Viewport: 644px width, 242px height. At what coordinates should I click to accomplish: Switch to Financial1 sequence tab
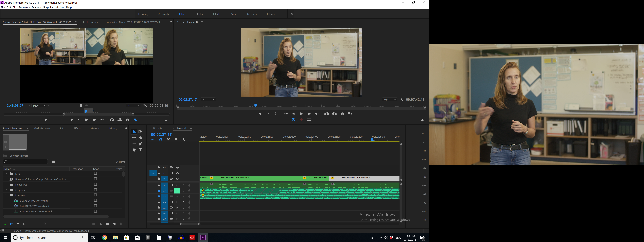click(158, 128)
